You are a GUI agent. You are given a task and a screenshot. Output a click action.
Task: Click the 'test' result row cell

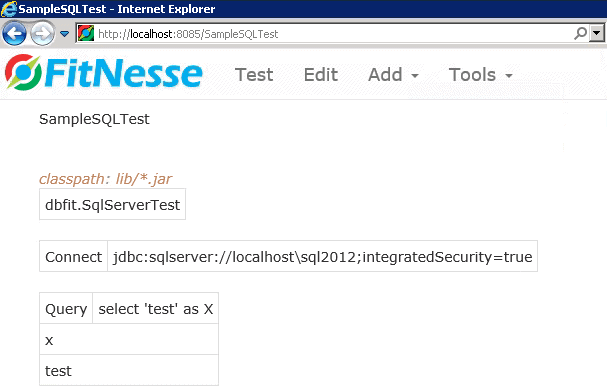coord(129,370)
